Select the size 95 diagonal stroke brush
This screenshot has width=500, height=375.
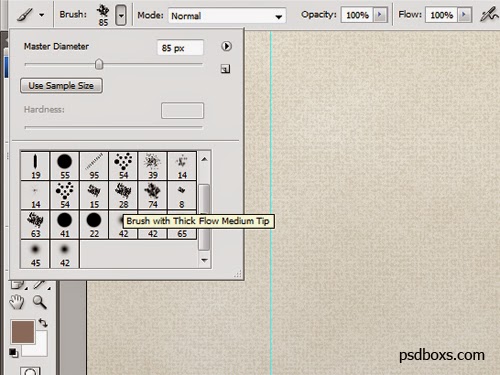(x=94, y=166)
